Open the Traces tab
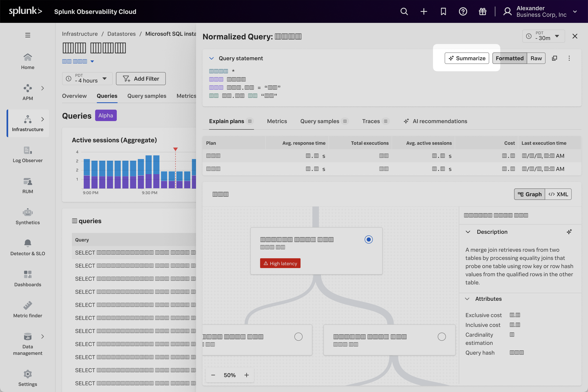Screen dimensions: 588x392 pos(371,121)
